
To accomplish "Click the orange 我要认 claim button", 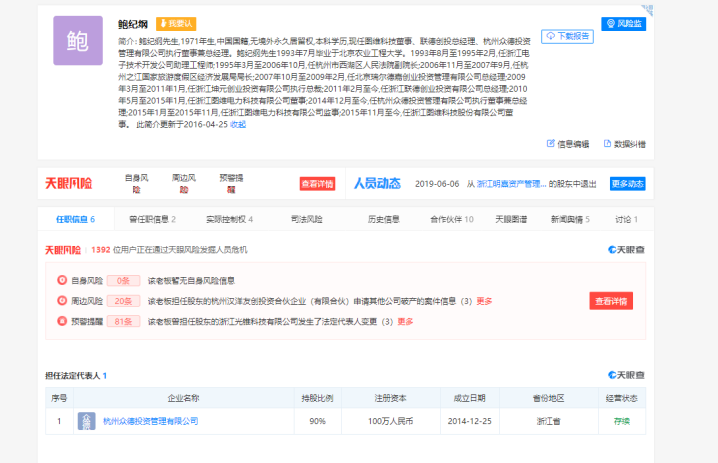I will [x=176, y=23].
